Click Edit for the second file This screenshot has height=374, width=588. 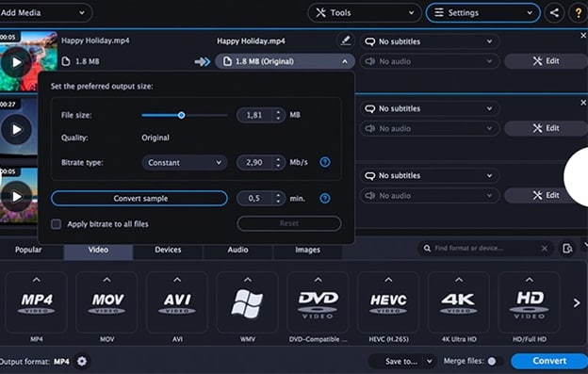coord(546,128)
